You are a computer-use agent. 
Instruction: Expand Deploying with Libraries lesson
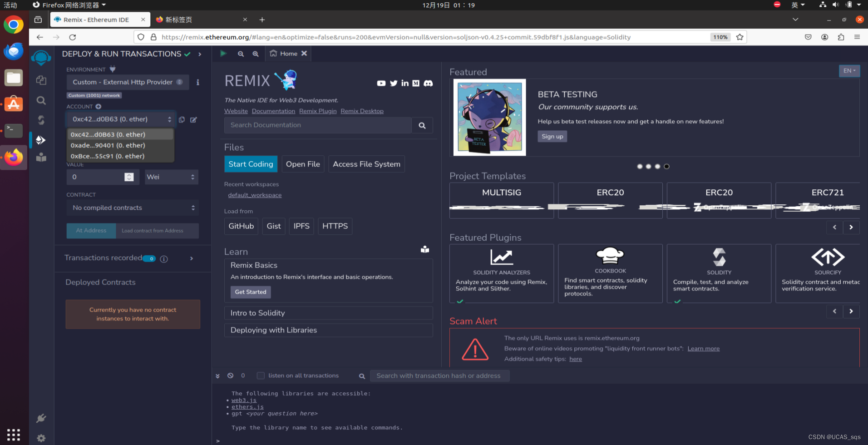coord(328,330)
